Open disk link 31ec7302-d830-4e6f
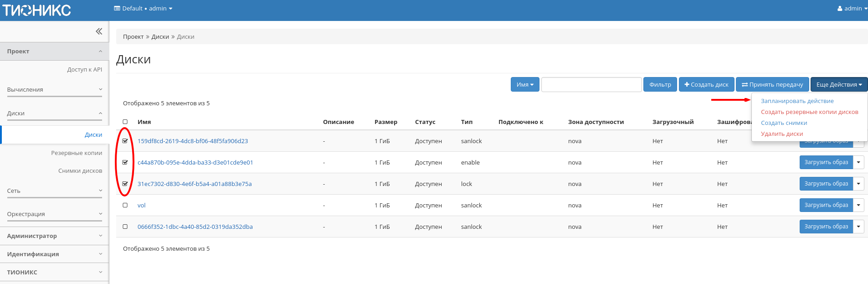Image resolution: width=868 pixels, height=284 pixels. pyautogui.click(x=195, y=184)
